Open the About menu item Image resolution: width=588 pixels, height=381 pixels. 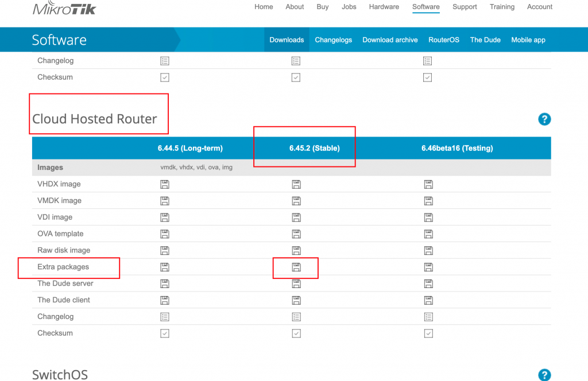pos(295,7)
